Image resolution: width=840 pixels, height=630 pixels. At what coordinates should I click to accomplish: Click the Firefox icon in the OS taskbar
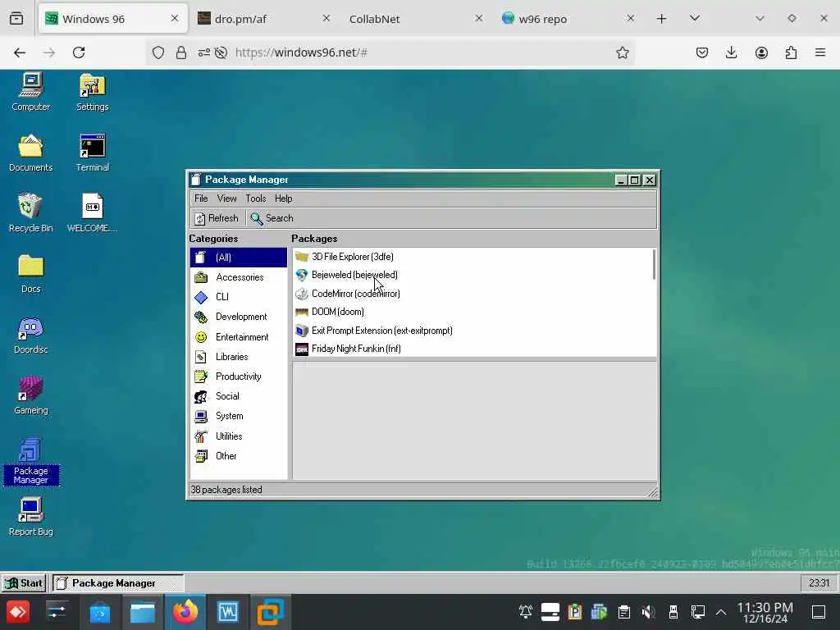(185, 612)
